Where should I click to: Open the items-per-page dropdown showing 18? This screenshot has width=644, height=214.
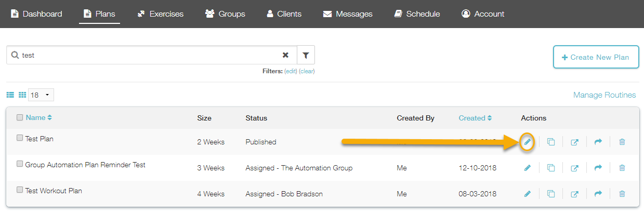tap(41, 95)
